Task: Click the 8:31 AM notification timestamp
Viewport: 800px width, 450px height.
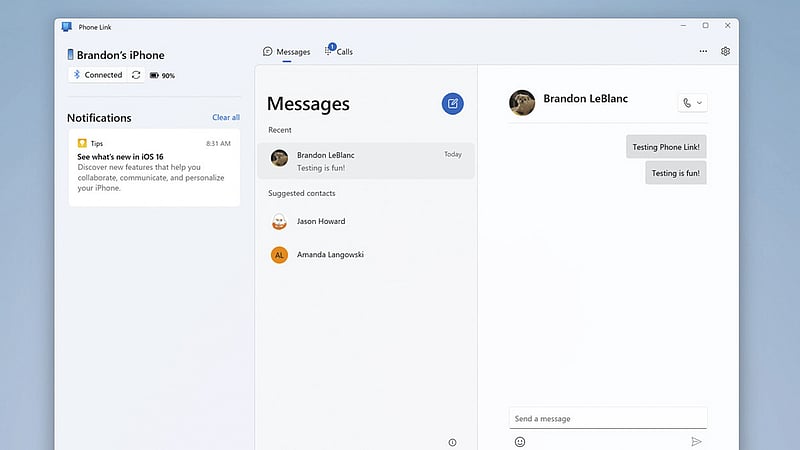Action: (x=218, y=144)
